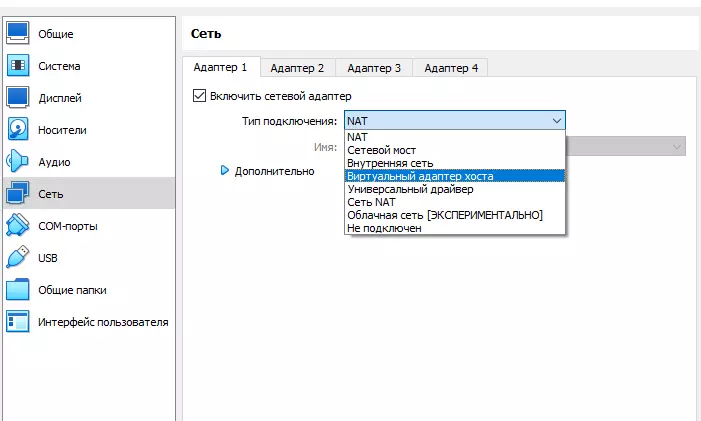Expand the Дополнительно section triangle
Viewport: 701px width, 421px height.
pos(224,170)
